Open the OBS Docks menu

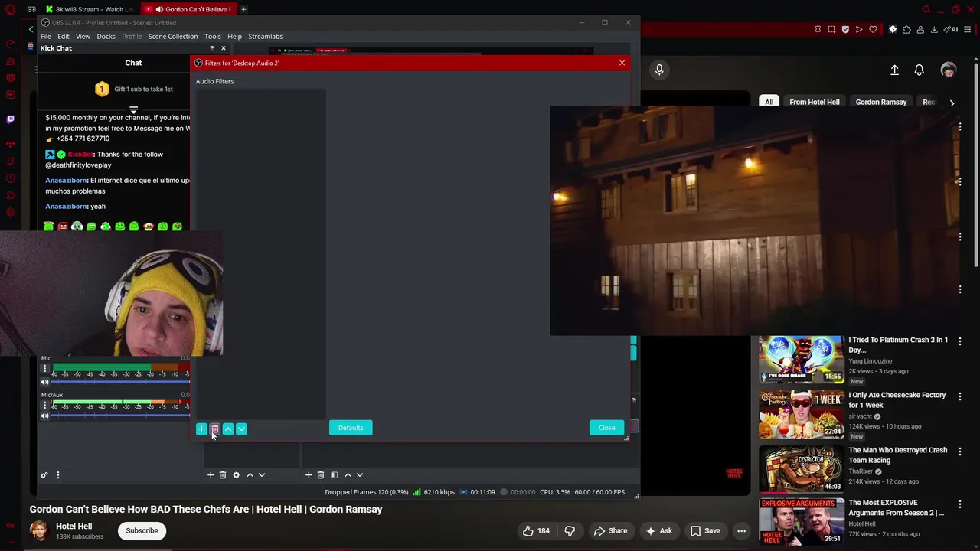tap(106, 36)
